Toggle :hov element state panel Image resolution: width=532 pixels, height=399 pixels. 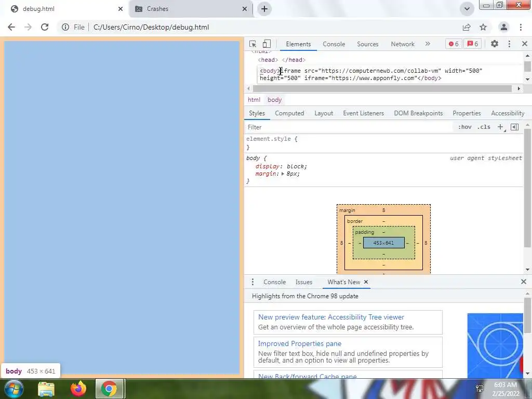coord(465,127)
